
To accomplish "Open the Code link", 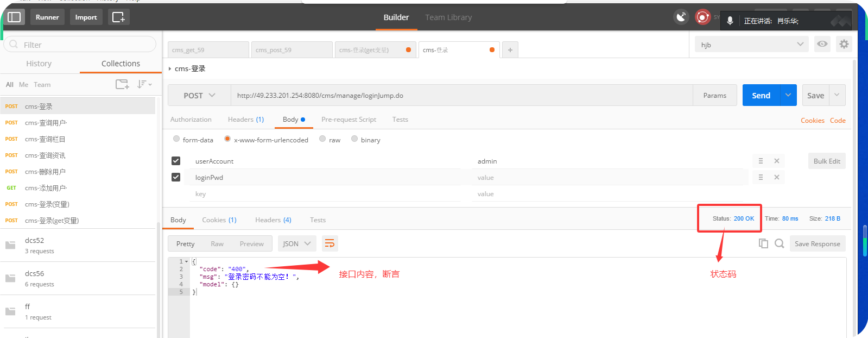I will [x=838, y=121].
